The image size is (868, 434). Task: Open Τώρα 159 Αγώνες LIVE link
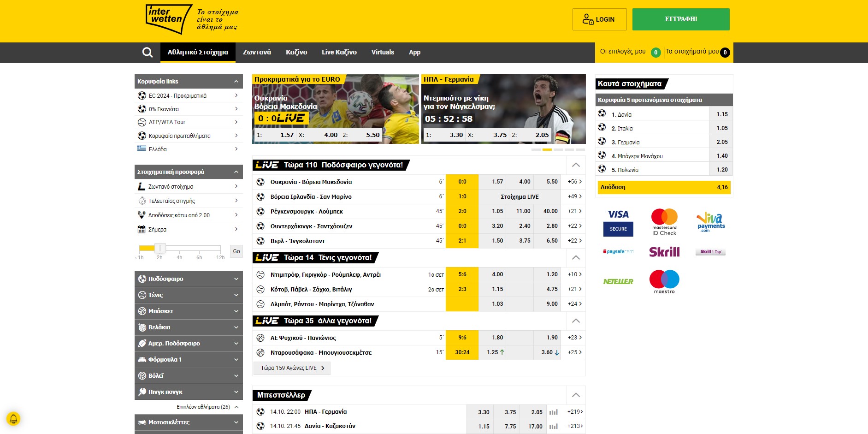point(292,369)
